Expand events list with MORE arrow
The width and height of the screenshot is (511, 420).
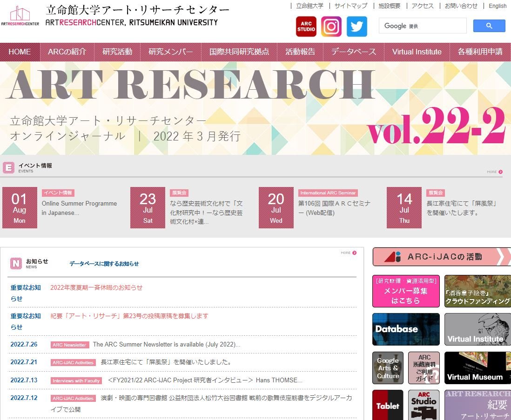coord(495,172)
